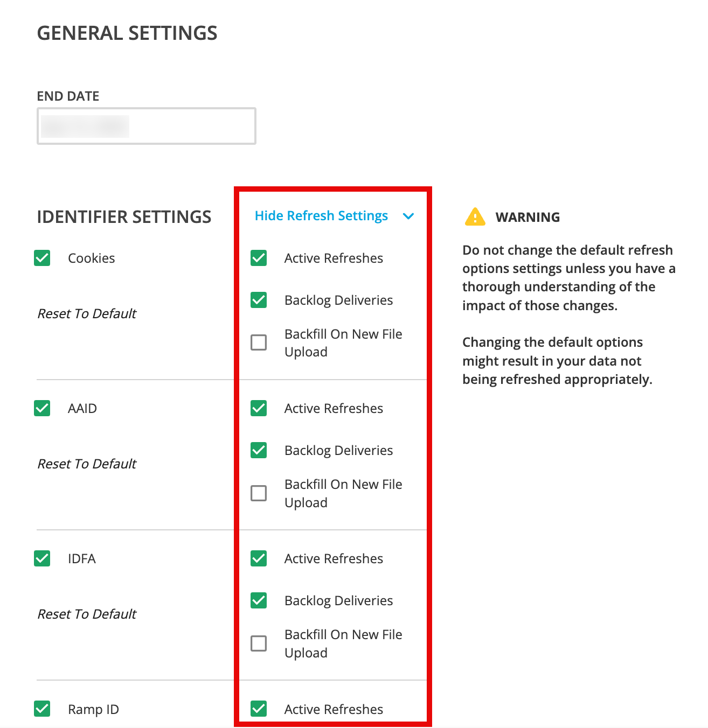
Task: Enable Backfill On New File Upload for IDFA
Action: point(259,643)
